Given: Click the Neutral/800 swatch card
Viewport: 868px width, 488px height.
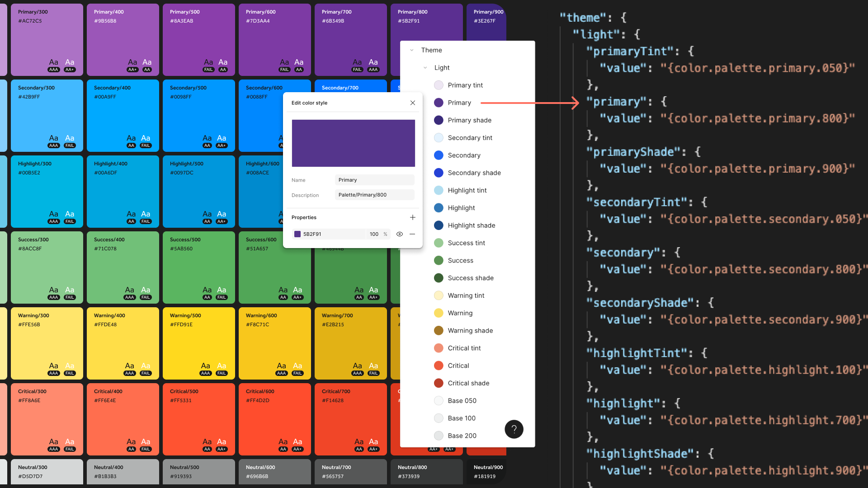Looking at the screenshot, I should tap(427, 472).
